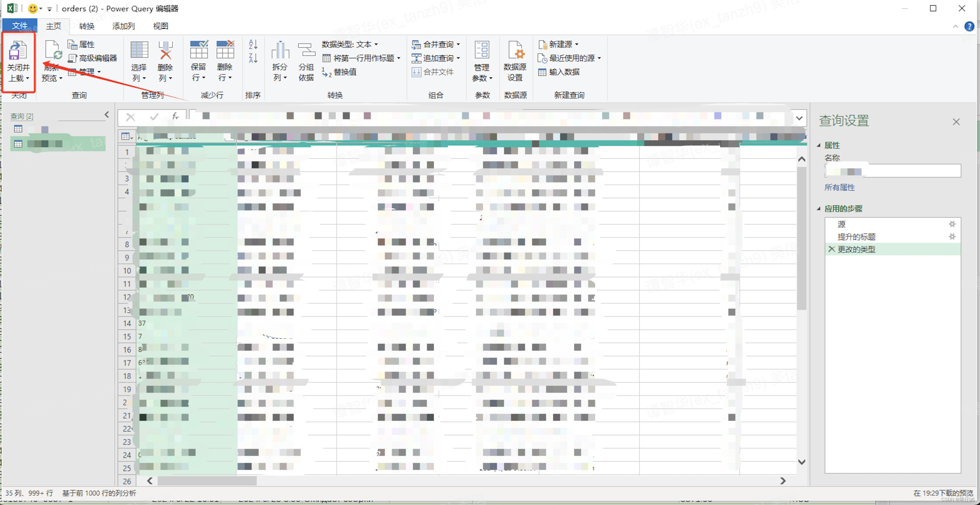
Task: Switch to the 转换 ribbon tab
Action: point(86,26)
